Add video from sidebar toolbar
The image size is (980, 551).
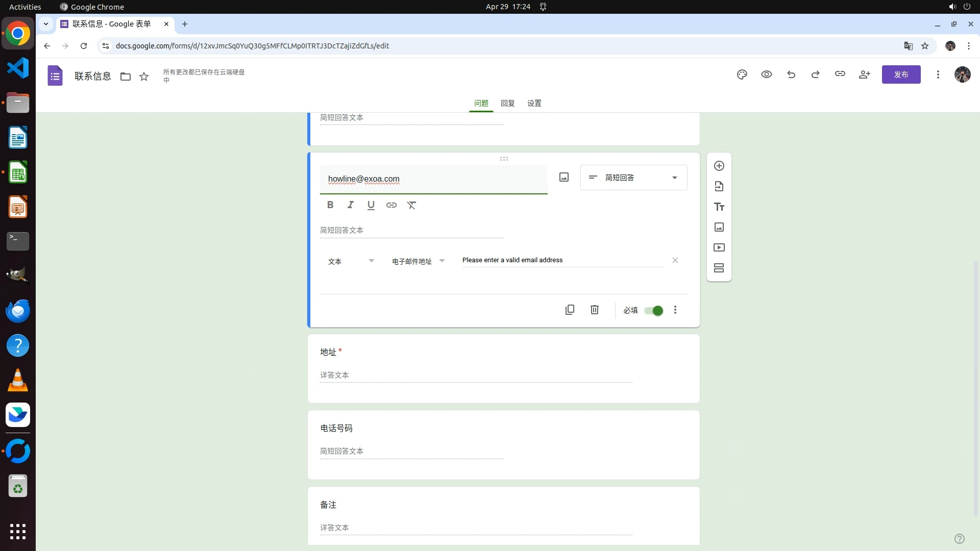pyautogui.click(x=719, y=247)
